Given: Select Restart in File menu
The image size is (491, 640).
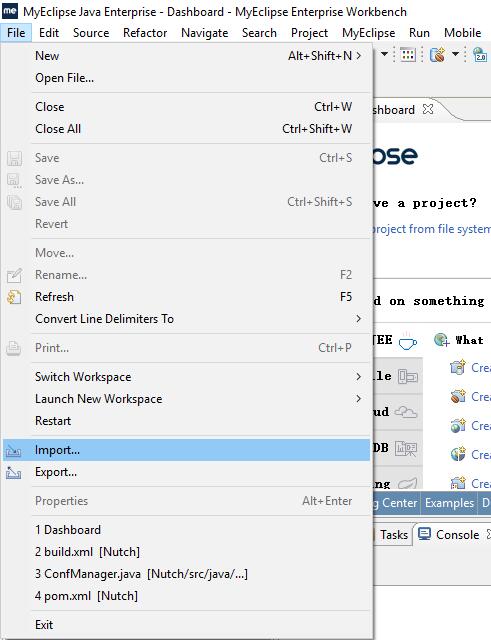Looking at the screenshot, I should click(x=187, y=421).
